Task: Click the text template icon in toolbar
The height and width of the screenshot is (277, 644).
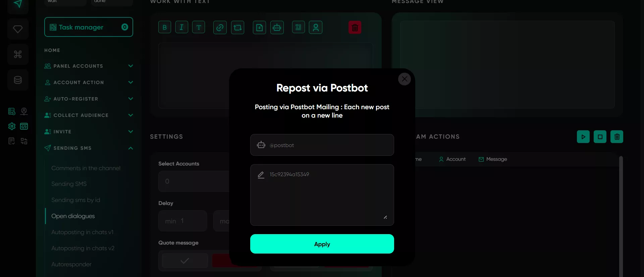Action: tap(298, 27)
